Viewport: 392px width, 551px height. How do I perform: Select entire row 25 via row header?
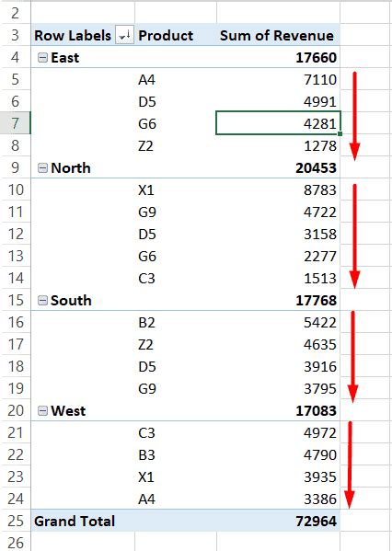(x=15, y=521)
